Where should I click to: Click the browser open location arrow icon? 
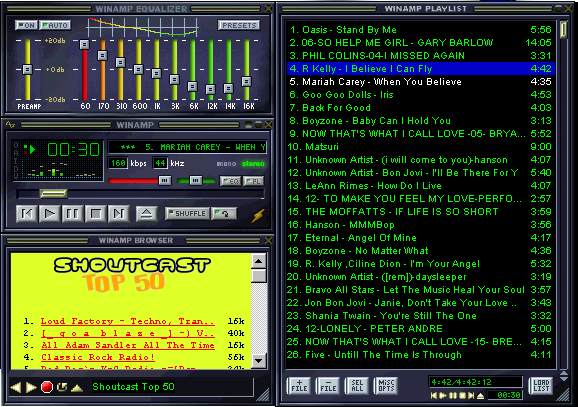(x=77, y=388)
